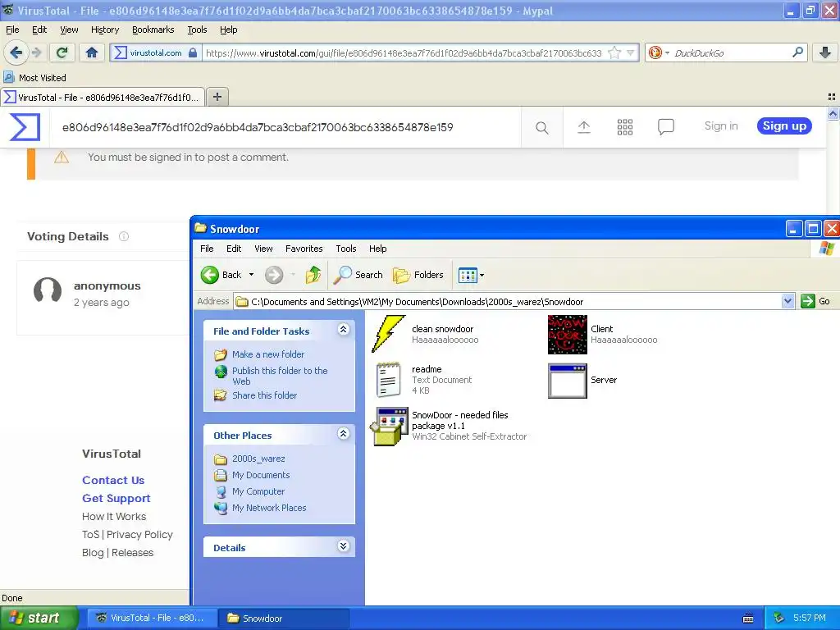Open the Back history dropdown arrow

251,275
